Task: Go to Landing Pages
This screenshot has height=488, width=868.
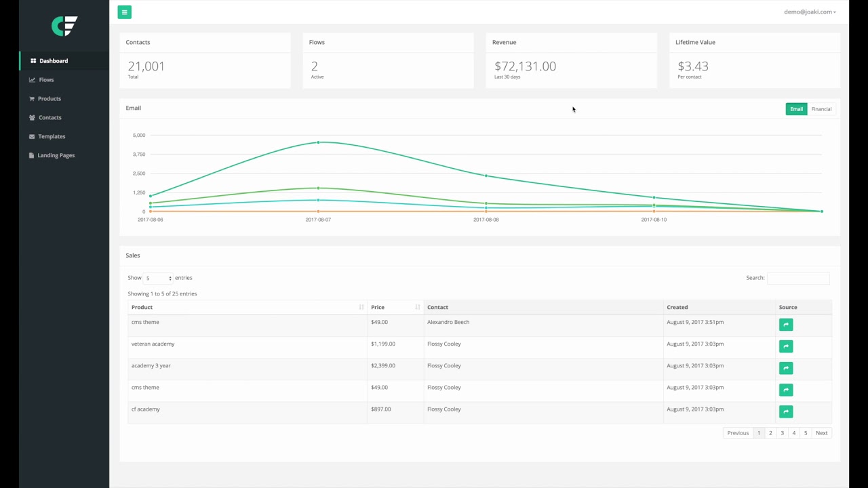Action: coord(64,156)
